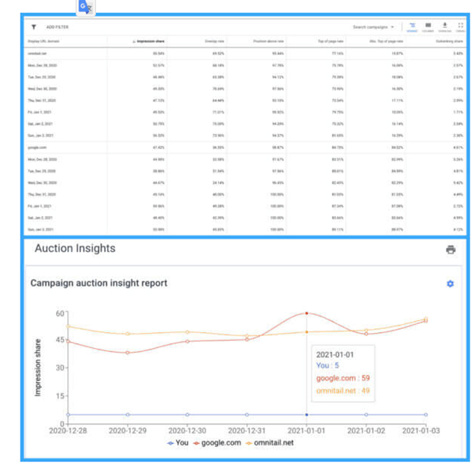This screenshot has width=476, height=470.
Task: Open the Columns chooser icon
Action: 428,27
